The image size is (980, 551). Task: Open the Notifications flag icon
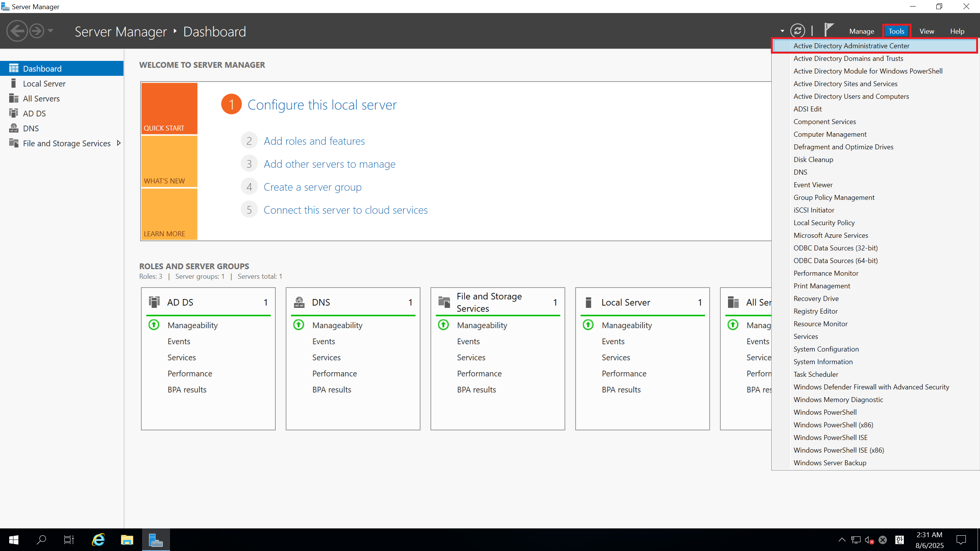click(828, 30)
